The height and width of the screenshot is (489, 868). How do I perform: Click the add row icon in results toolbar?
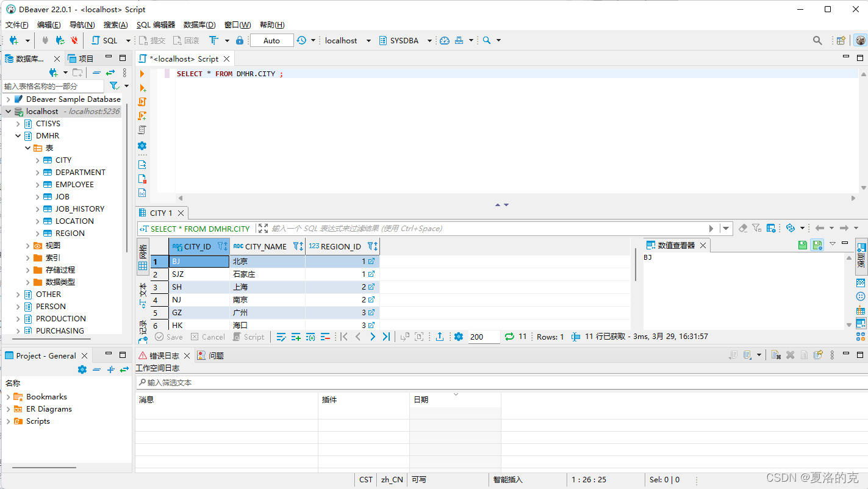tap(296, 337)
